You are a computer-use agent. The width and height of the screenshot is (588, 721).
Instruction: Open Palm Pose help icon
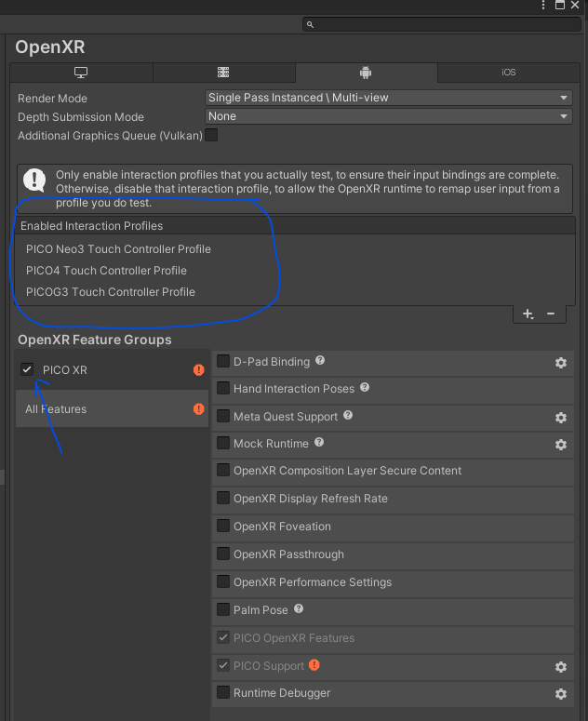(299, 608)
